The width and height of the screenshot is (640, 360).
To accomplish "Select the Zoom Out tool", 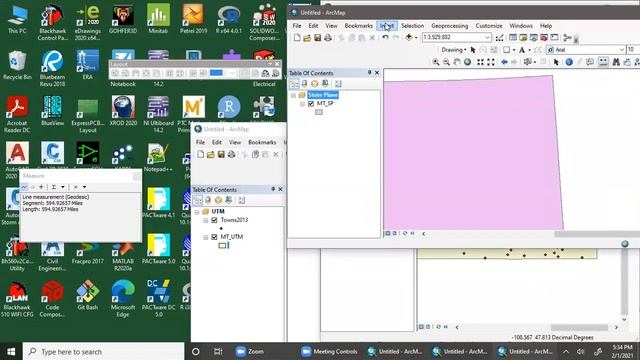I will tap(446, 62).
